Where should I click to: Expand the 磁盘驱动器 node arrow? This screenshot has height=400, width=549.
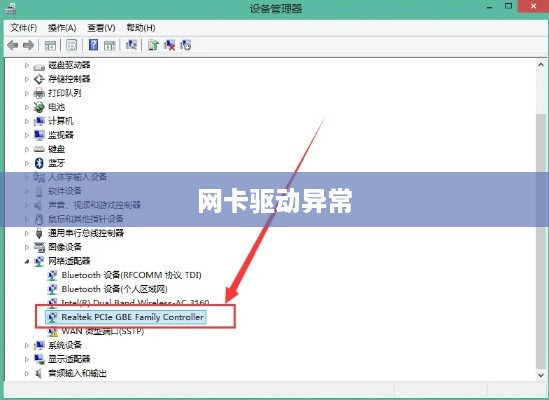click(x=27, y=65)
